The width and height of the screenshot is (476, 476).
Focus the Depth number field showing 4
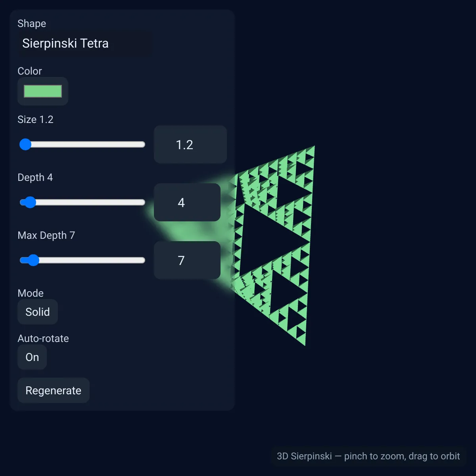[x=187, y=202]
